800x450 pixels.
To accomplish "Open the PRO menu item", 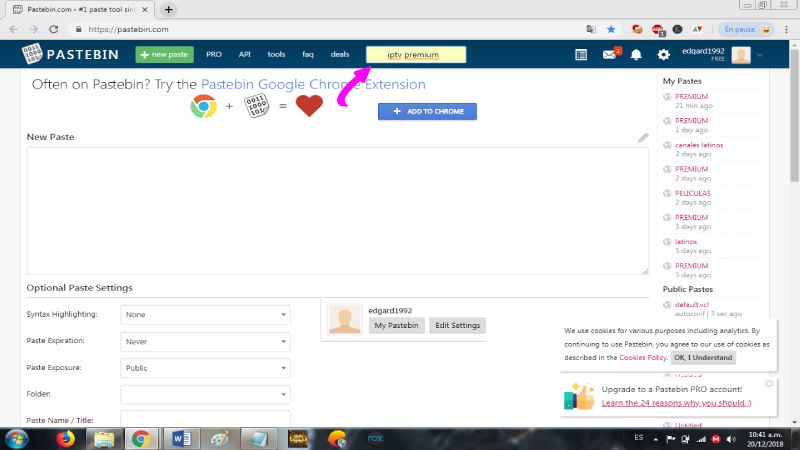I will tap(214, 55).
